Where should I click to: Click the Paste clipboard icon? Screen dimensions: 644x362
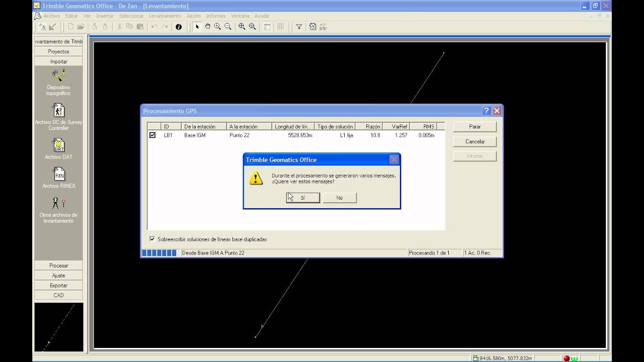[140, 27]
